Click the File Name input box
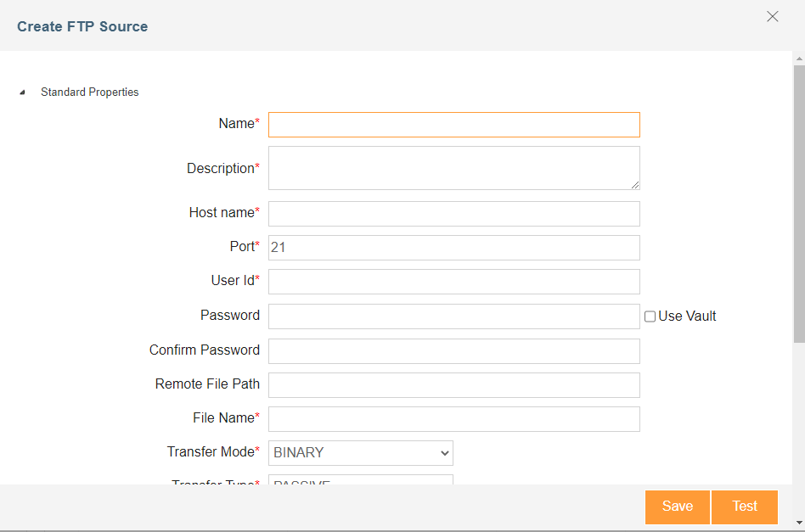Viewport: 805px width, 532px height. [x=453, y=419]
